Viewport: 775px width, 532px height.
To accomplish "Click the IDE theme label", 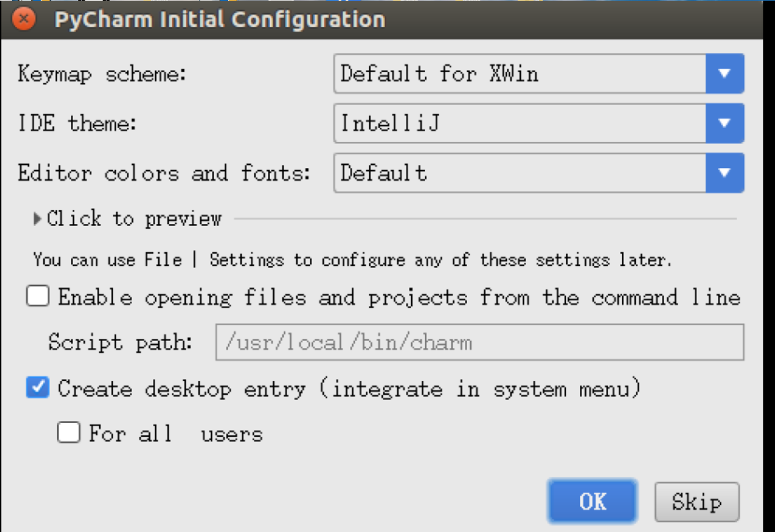I will click(x=77, y=123).
